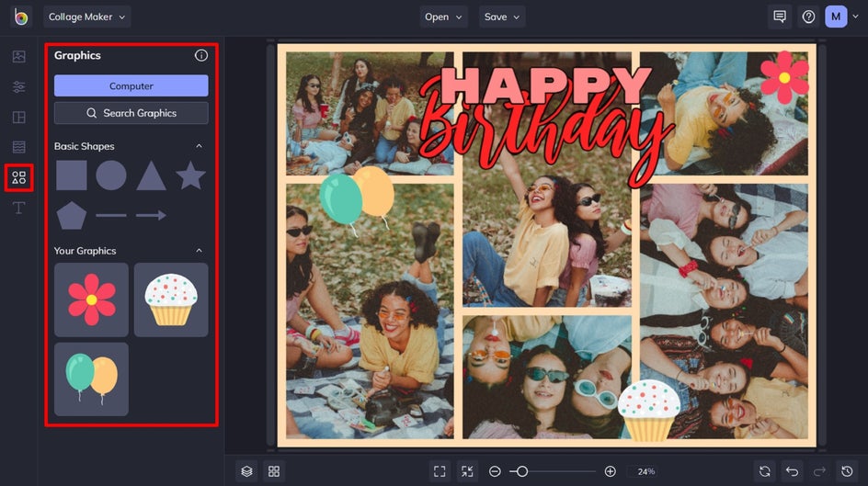
Task: Open the Layers icon in bottom bar
Action: [247, 471]
